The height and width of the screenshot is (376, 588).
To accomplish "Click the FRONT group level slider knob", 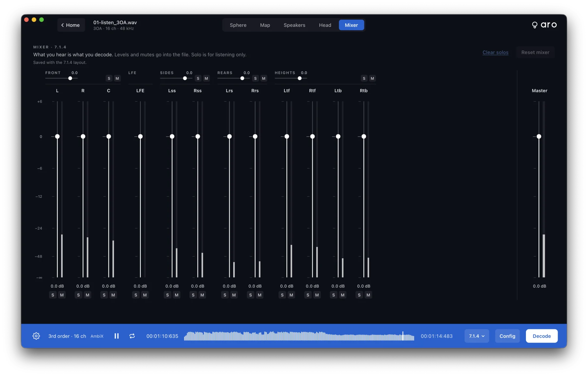I will (70, 78).
